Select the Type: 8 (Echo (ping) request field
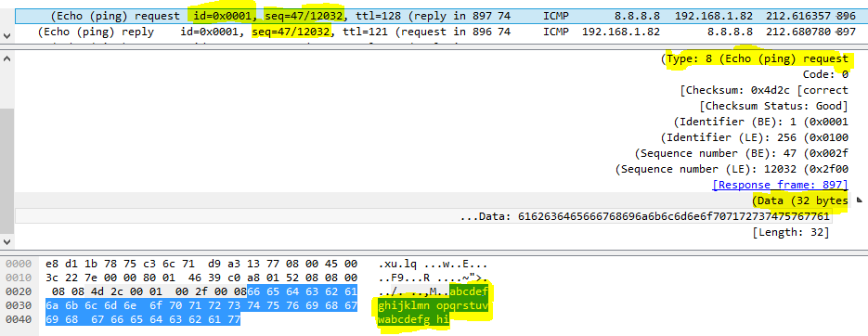This screenshot has height=336, width=868. pos(755,58)
